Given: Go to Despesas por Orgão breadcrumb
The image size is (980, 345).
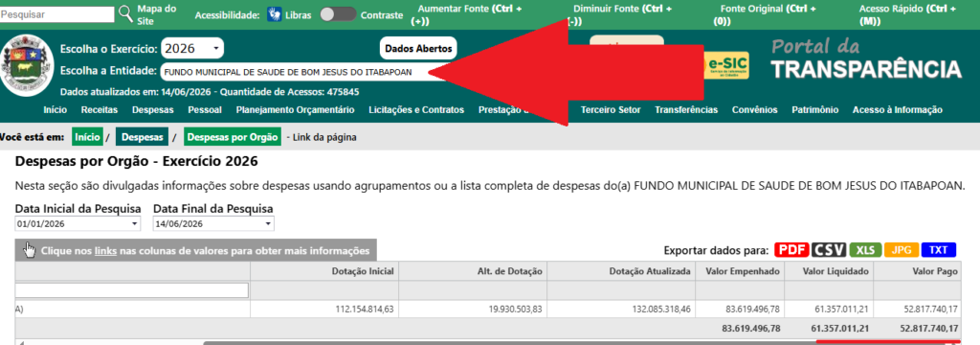Looking at the screenshot, I should pyautogui.click(x=233, y=137).
